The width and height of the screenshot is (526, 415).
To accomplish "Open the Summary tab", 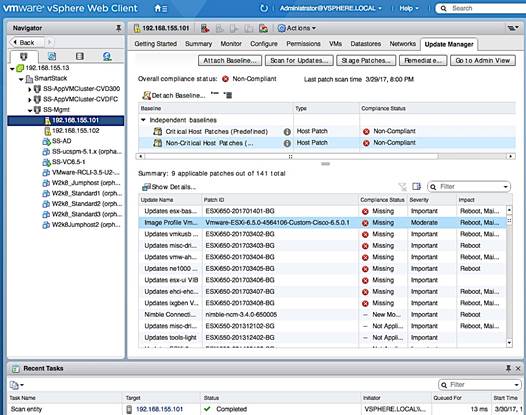I will 198,44.
